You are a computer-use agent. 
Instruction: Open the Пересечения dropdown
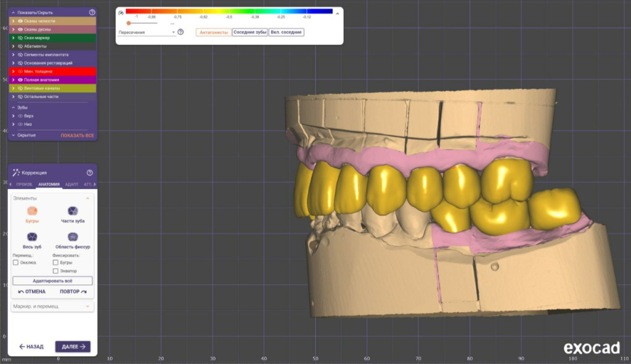[147, 32]
